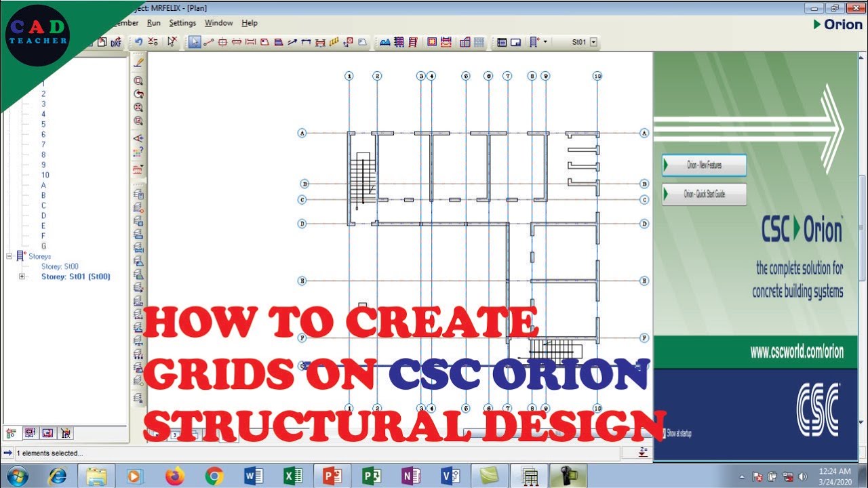Screen dimensions: 868x488
Task: Select Storey: St00 in the tree
Action: (x=60, y=266)
